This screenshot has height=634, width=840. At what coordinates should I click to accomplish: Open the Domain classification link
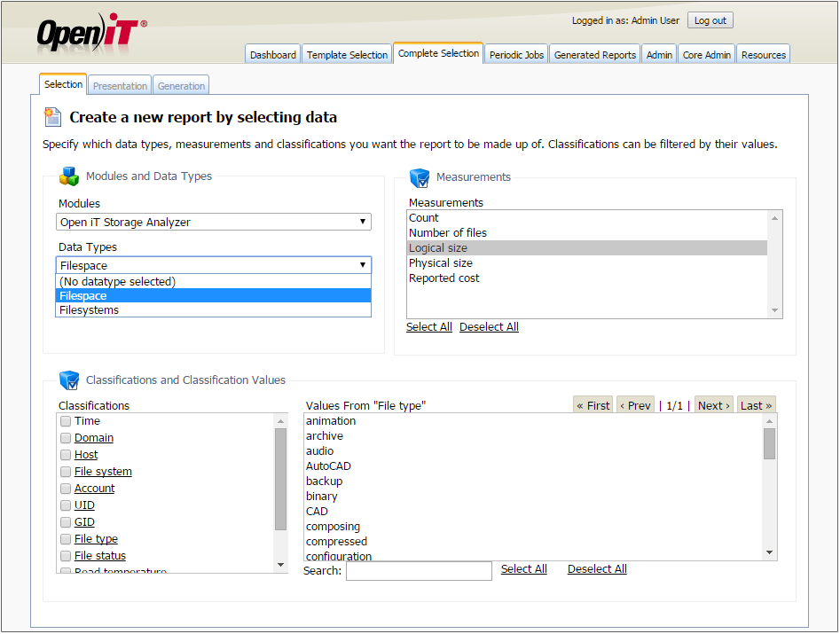click(x=94, y=438)
